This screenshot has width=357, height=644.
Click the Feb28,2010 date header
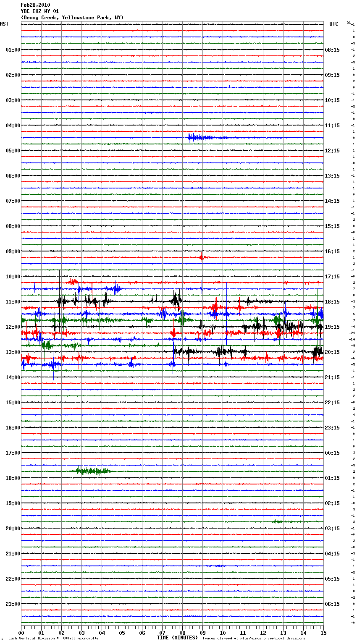[35, 5]
